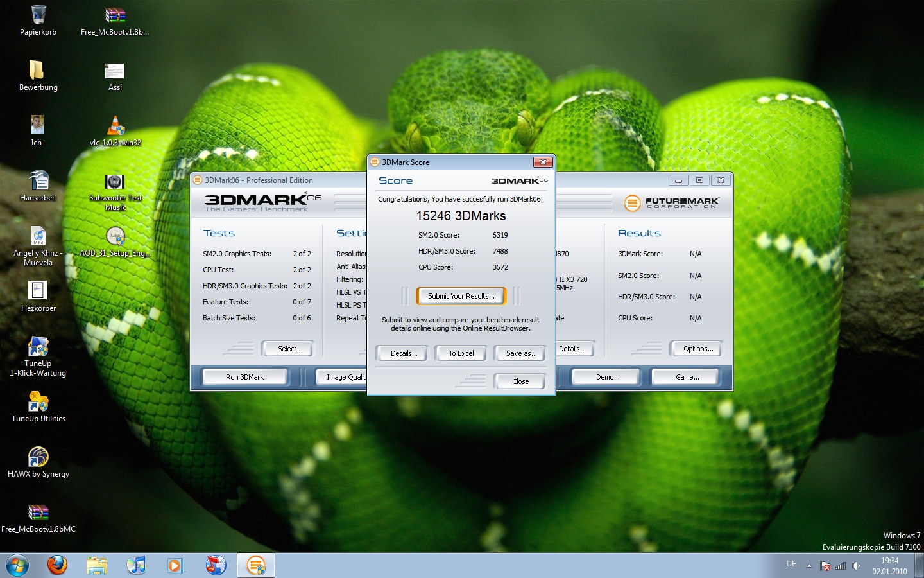The height and width of the screenshot is (578, 924).
Task: Open system Details... button in the main window
Action: tap(575, 349)
